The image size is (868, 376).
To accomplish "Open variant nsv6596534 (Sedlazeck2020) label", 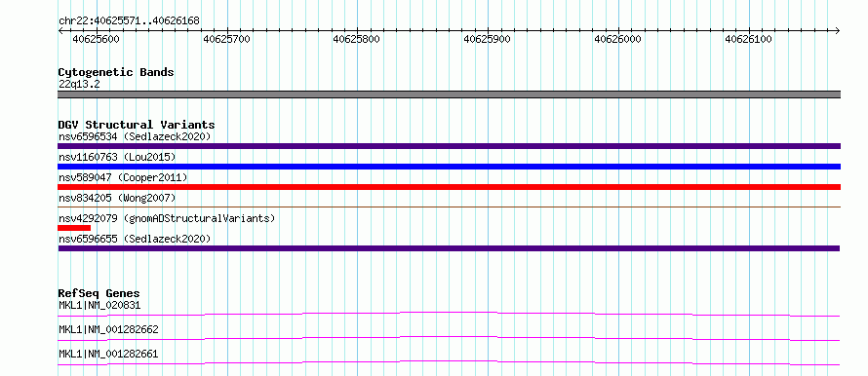I will point(135,136).
